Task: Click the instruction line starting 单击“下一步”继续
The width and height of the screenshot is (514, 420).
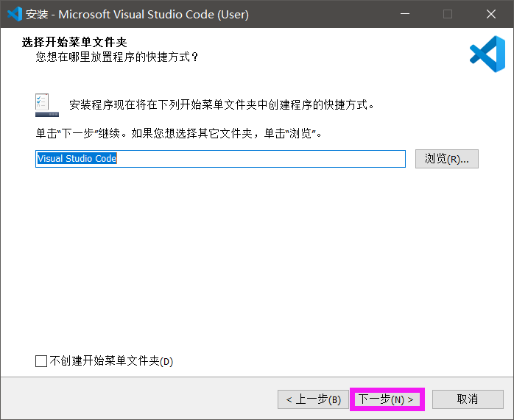Action: 179,133
